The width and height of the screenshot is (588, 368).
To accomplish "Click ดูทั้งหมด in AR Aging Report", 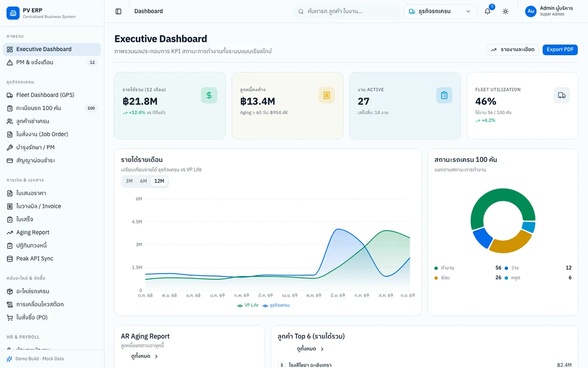I will point(144,356).
